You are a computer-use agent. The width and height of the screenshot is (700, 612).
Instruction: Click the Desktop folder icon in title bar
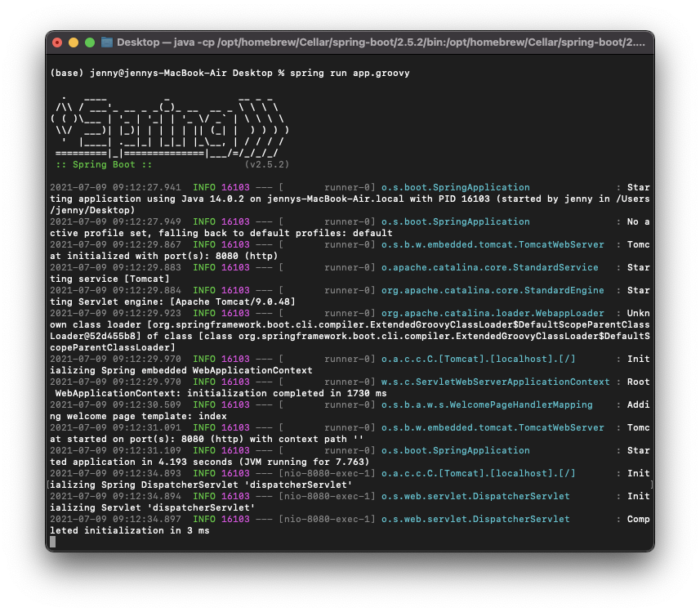pyautogui.click(x=107, y=42)
